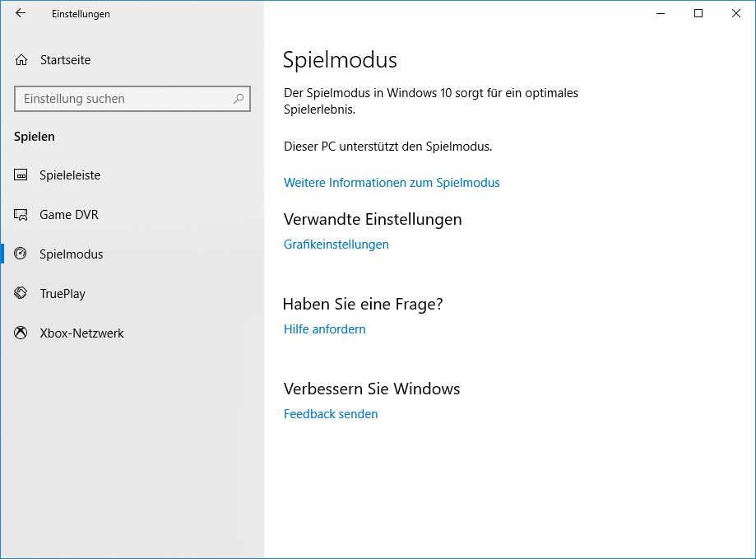Screen dimensions: 756x559
Task: Click the Feedback senden link
Action: [331, 414]
